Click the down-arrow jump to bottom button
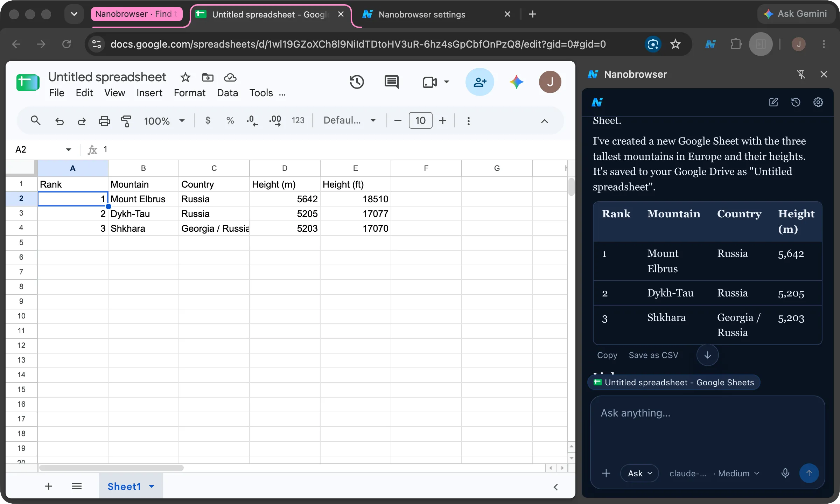840x504 pixels. click(707, 355)
